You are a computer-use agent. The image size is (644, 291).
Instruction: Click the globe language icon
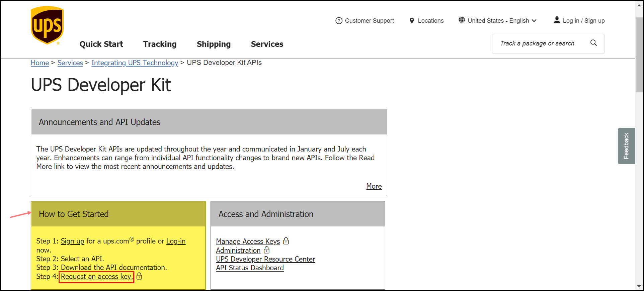point(462,20)
